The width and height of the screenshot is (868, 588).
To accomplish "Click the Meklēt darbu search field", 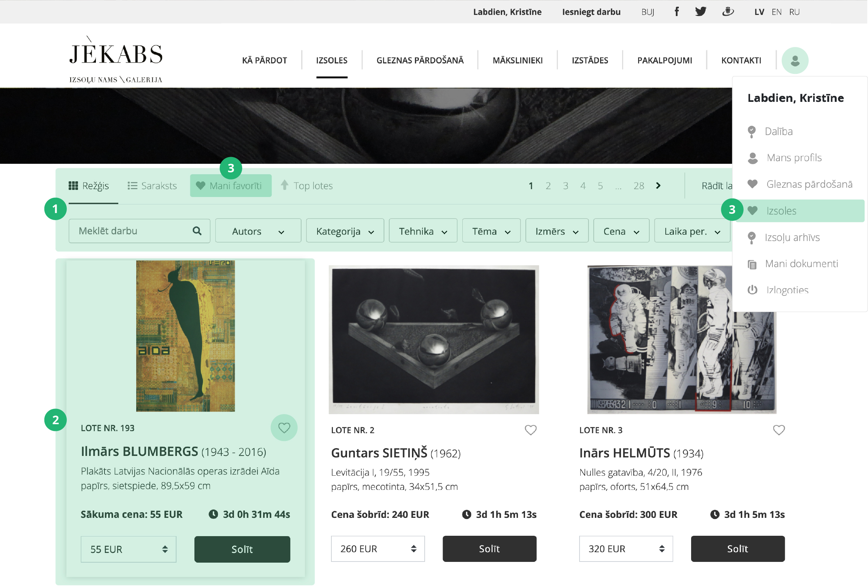I will (x=139, y=231).
